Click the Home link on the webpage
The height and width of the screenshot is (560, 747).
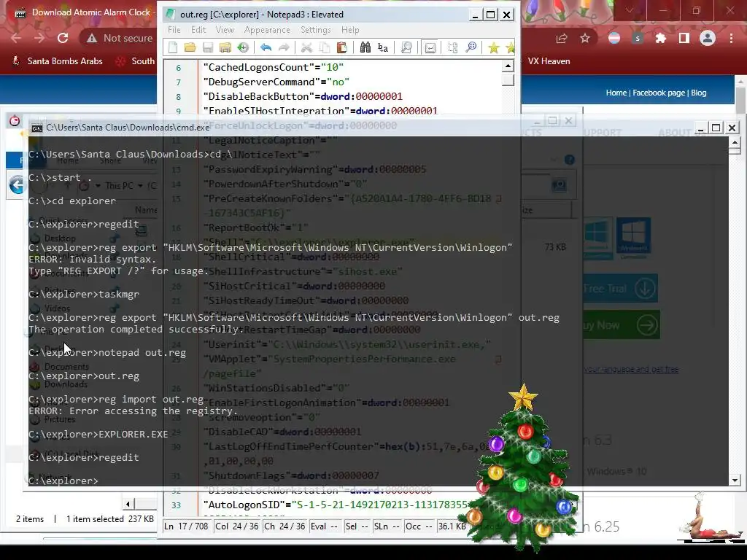(x=616, y=93)
